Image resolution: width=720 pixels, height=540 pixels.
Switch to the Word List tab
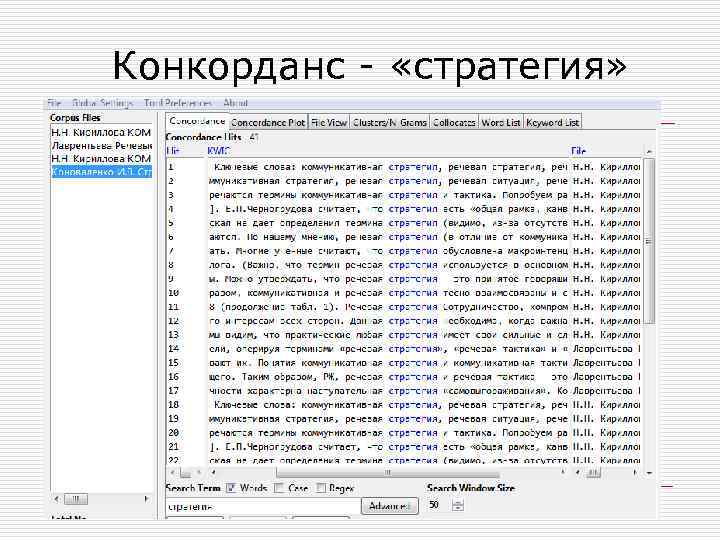(x=501, y=123)
